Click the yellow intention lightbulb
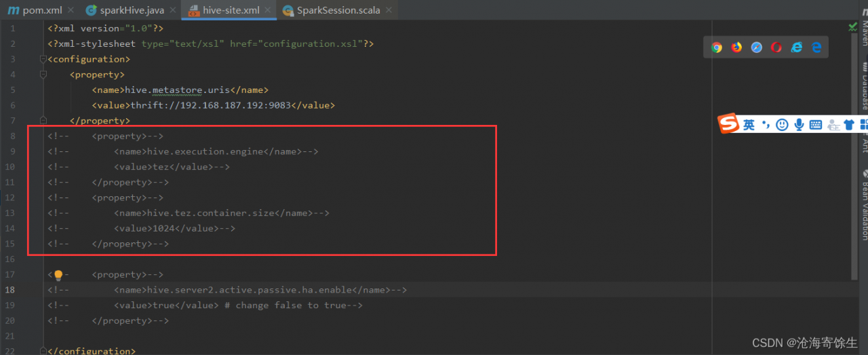Screen dimensions: 868x355 (58, 275)
